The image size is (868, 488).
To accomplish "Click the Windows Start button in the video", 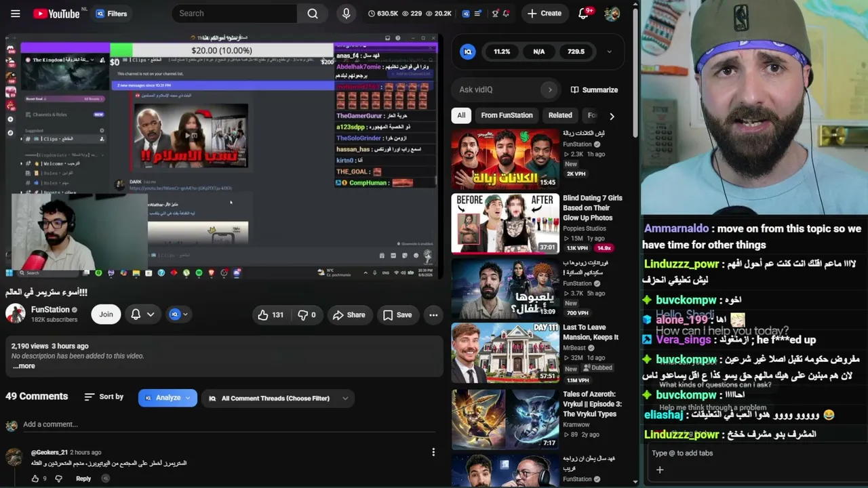I will coord(10,272).
